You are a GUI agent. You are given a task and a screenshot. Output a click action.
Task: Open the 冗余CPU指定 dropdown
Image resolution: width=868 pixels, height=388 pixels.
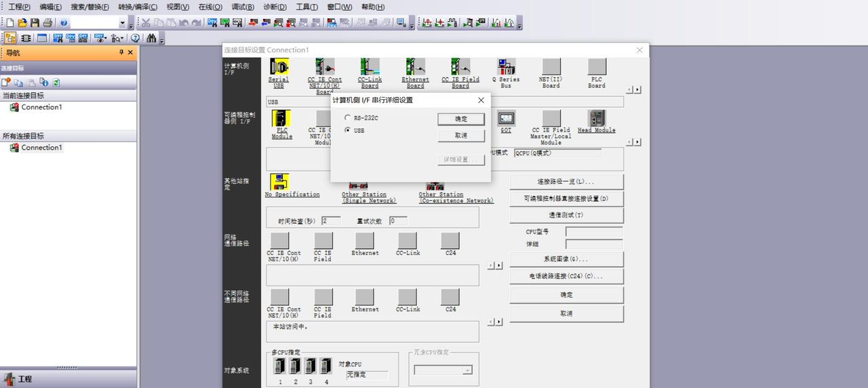tap(467, 370)
